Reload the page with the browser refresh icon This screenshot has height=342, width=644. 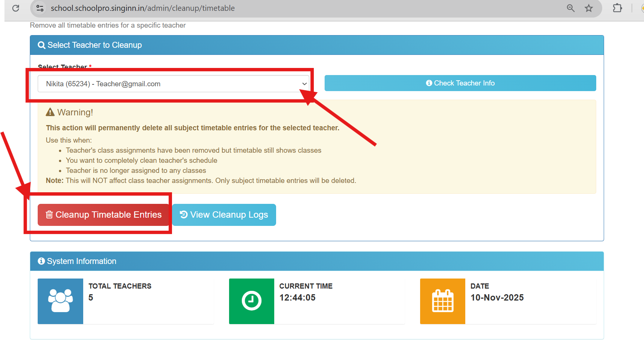tap(16, 8)
